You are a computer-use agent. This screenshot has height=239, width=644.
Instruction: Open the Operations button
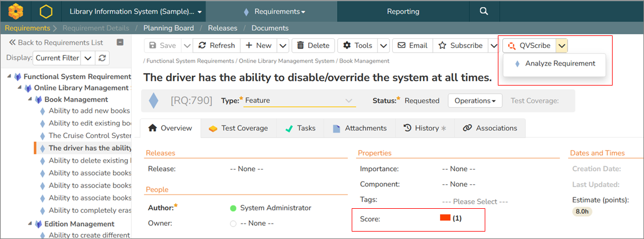[x=474, y=101]
